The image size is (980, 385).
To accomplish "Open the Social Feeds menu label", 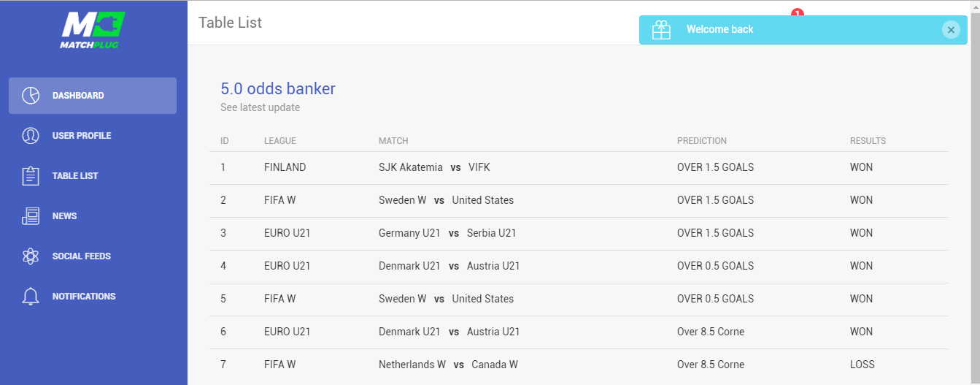I will 82,256.
